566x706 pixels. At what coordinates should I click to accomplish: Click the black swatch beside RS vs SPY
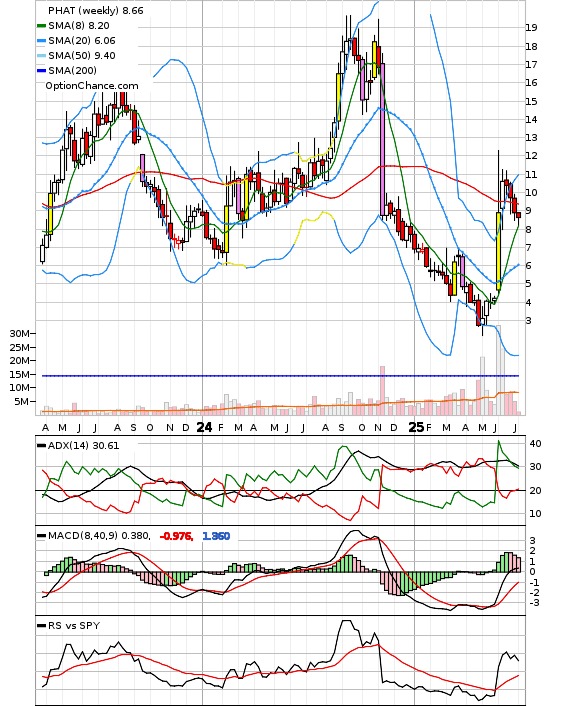tap(41, 626)
